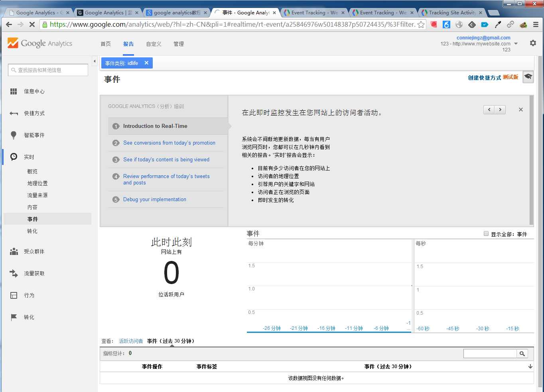Screen dimensions: 544x392
Task: Click the browser address bar
Action: [233, 25]
